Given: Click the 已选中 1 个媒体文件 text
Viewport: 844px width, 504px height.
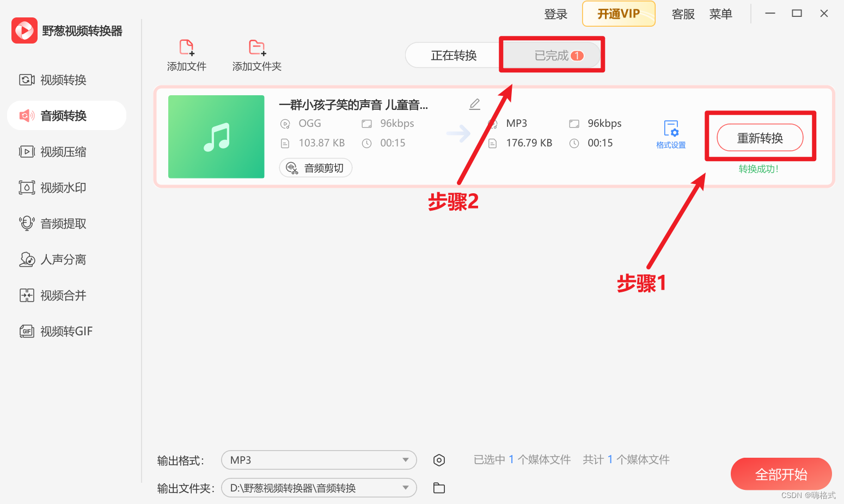Looking at the screenshot, I should pyautogui.click(x=522, y=460).
